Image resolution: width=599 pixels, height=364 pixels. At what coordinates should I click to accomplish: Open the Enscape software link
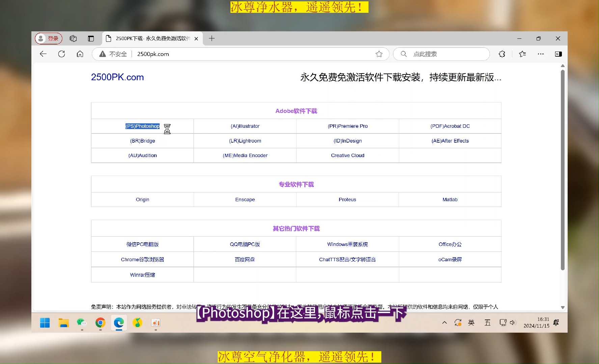click(245, 200)
